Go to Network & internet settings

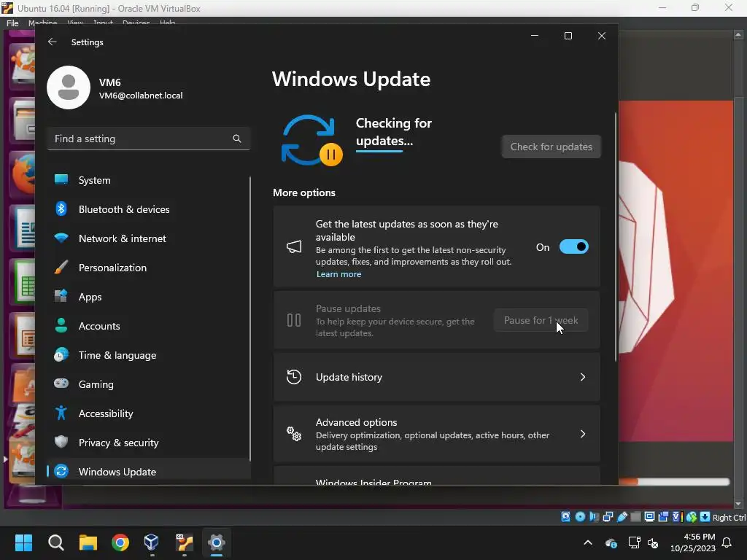[x=149, y=238]
